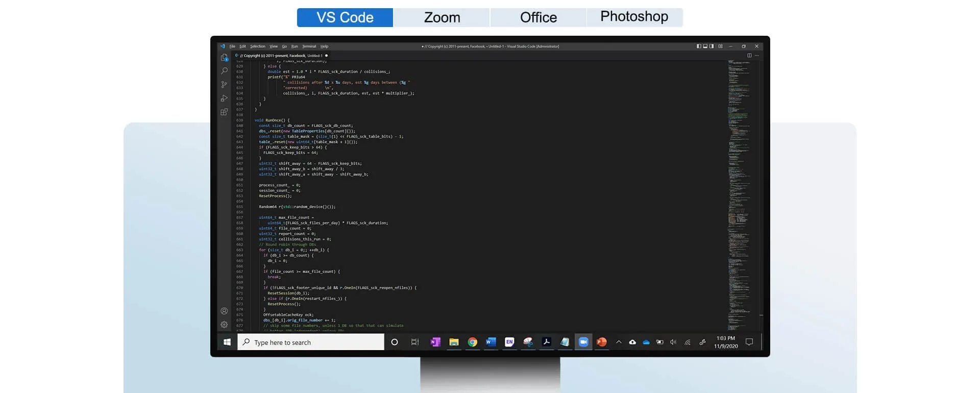Open the Selection menu
Screen dimensions: 980x393
click(x=257, y=46)
